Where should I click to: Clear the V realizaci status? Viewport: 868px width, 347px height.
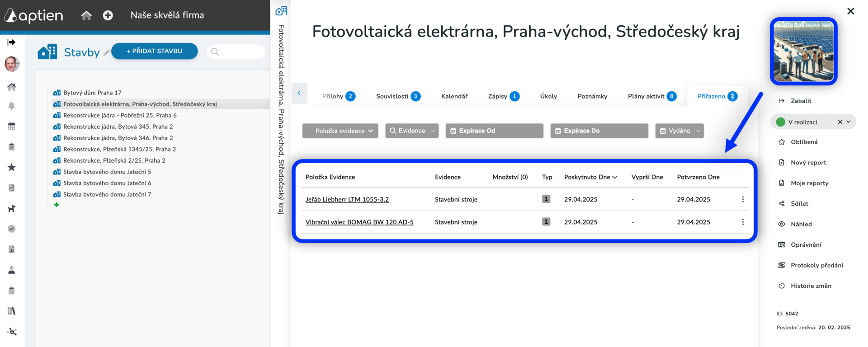pos(840,122)
